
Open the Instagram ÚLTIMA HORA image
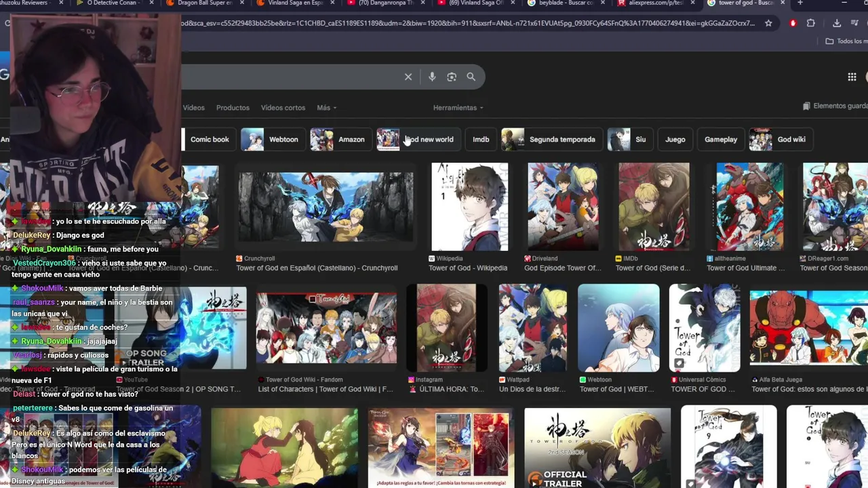point(446,328)
